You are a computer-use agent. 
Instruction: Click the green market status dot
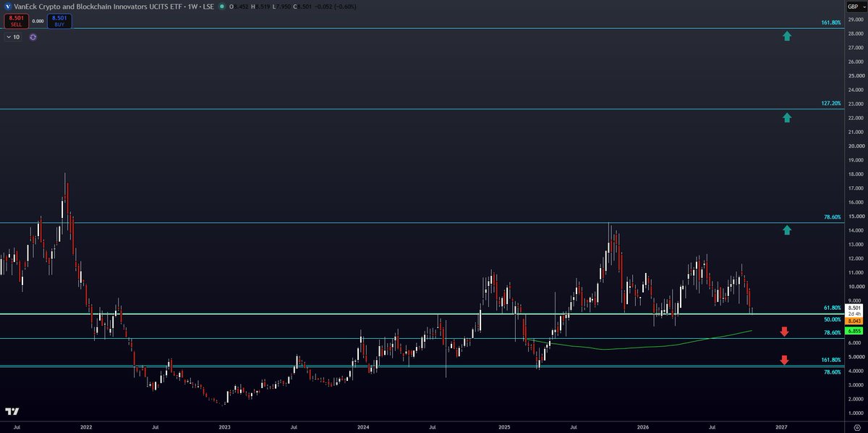coord(221,6)
